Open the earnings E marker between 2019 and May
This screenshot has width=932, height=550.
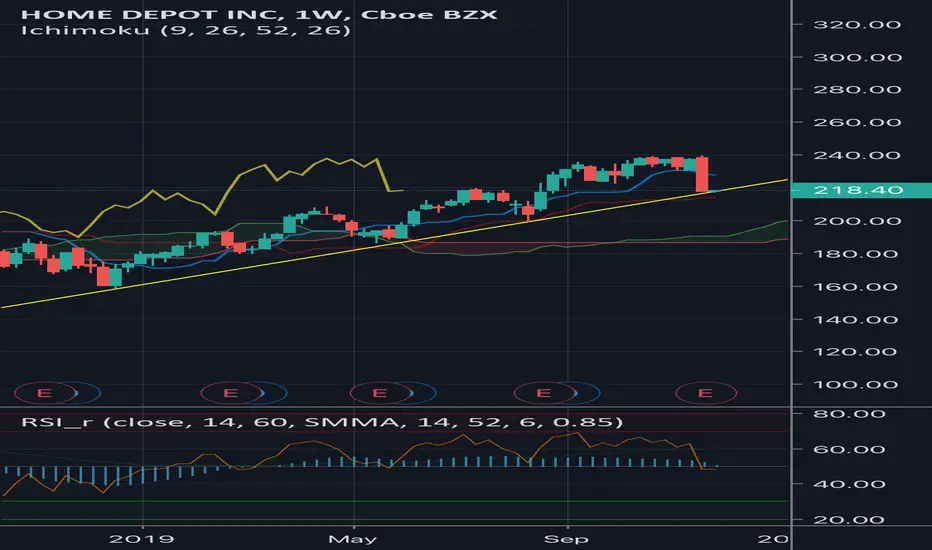(x=231, y=393)
